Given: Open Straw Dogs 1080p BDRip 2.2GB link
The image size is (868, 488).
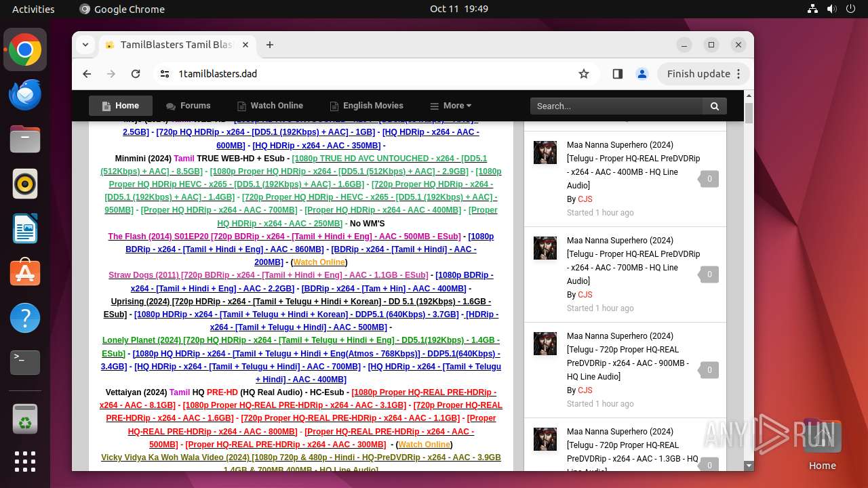Looking at the screenshot, I should (x=312, y=282).
